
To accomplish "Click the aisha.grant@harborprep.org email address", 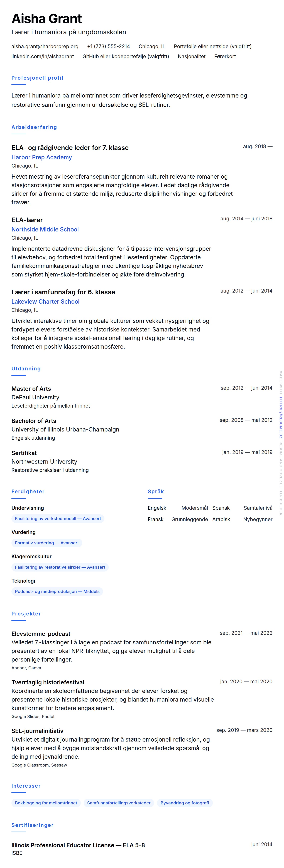I will pos(45,46).
